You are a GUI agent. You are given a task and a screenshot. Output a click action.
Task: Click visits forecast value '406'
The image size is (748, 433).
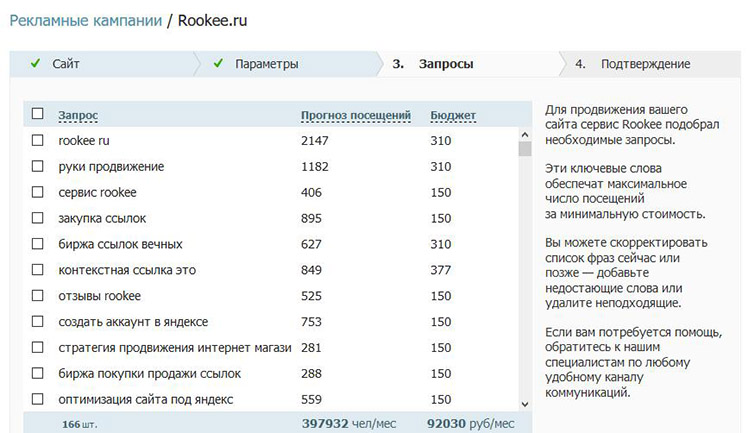(312, 192)
